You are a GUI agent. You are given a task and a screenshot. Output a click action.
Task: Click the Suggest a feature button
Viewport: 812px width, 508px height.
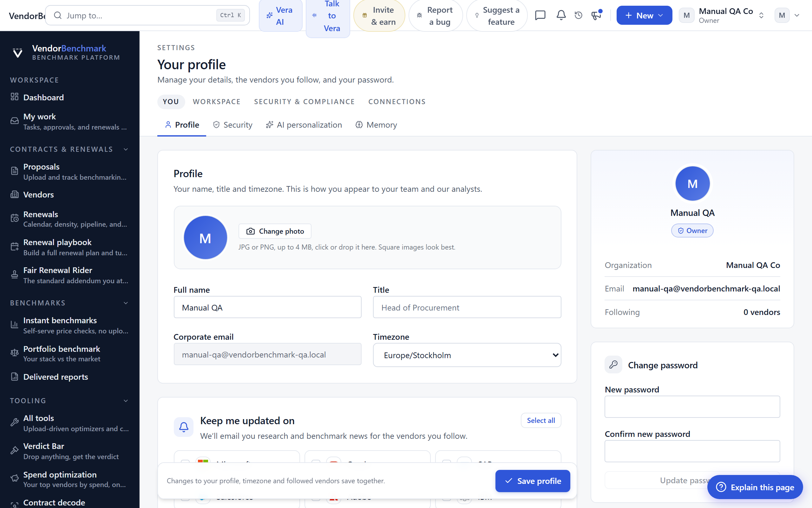pos(497,16)
